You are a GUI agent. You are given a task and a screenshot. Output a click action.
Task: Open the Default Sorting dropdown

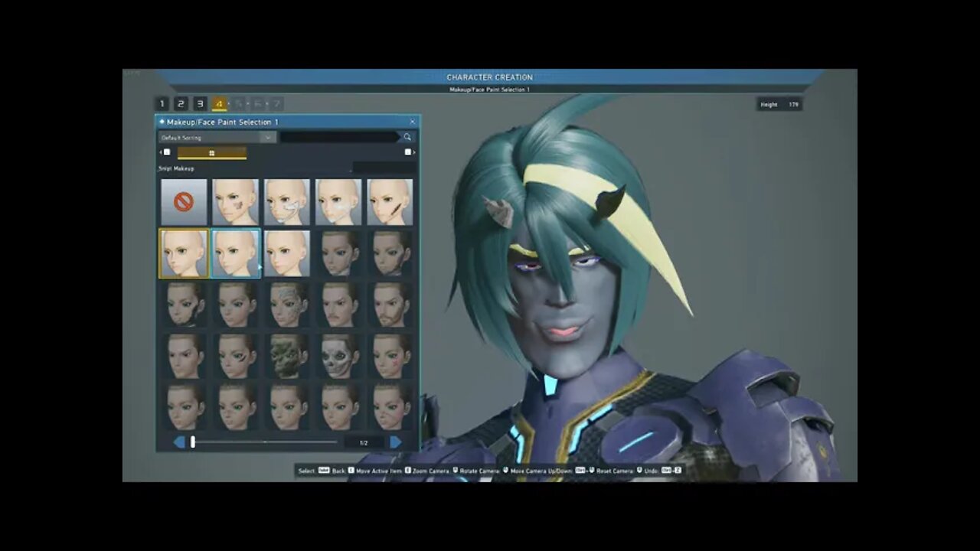217,138
